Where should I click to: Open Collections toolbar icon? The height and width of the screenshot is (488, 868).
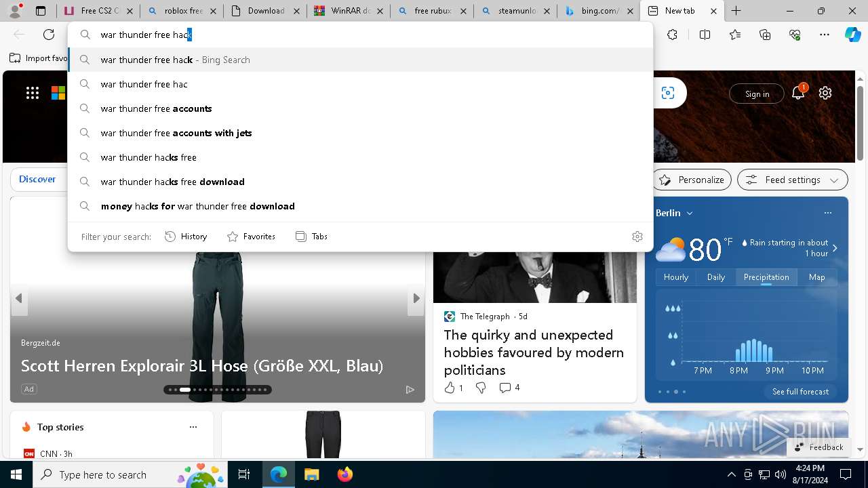765,35
